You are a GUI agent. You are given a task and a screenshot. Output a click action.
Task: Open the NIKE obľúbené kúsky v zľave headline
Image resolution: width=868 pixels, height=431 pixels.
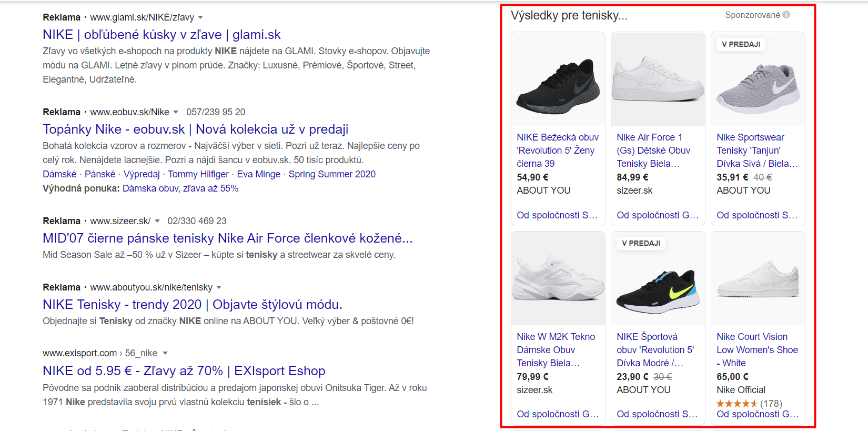tap(162, 35)
